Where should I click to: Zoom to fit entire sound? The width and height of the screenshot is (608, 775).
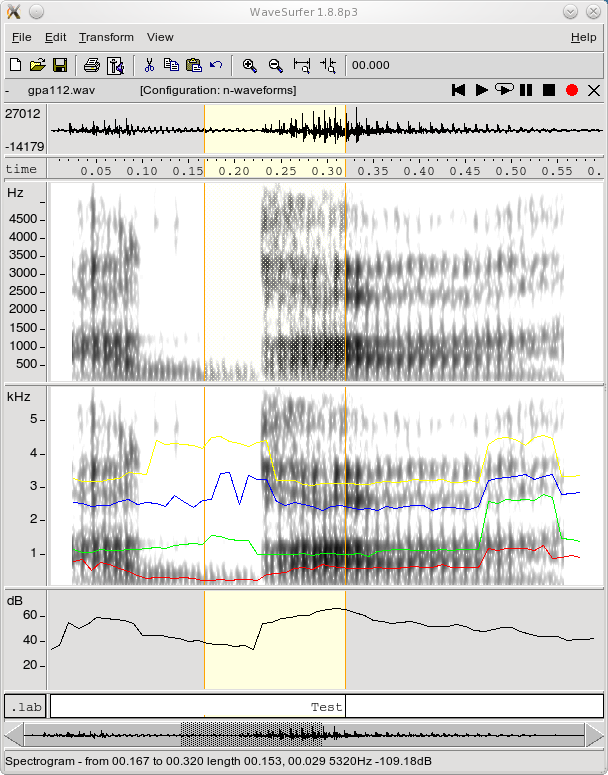pyautogui.click(x=302, y=65)
